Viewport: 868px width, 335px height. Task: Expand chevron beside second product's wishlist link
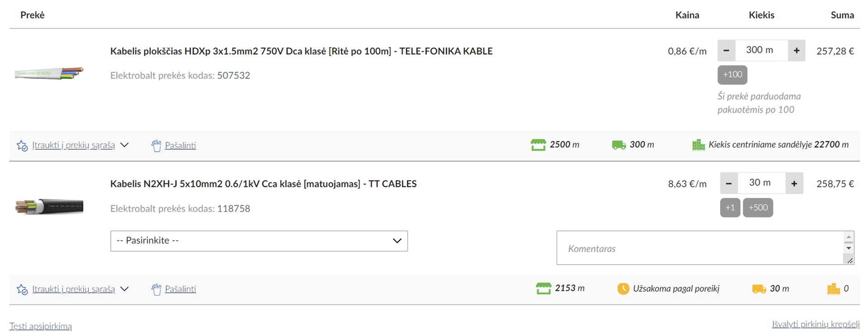[125, 289]
